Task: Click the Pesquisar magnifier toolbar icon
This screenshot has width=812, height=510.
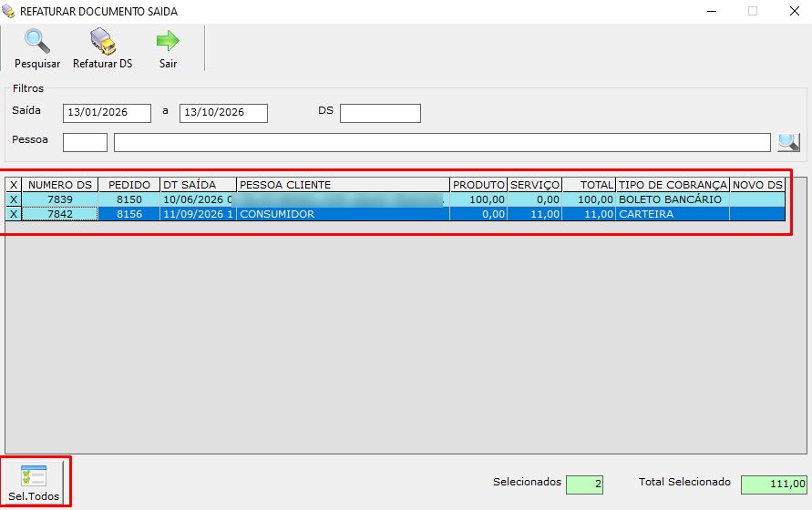Action: [37, 41]
